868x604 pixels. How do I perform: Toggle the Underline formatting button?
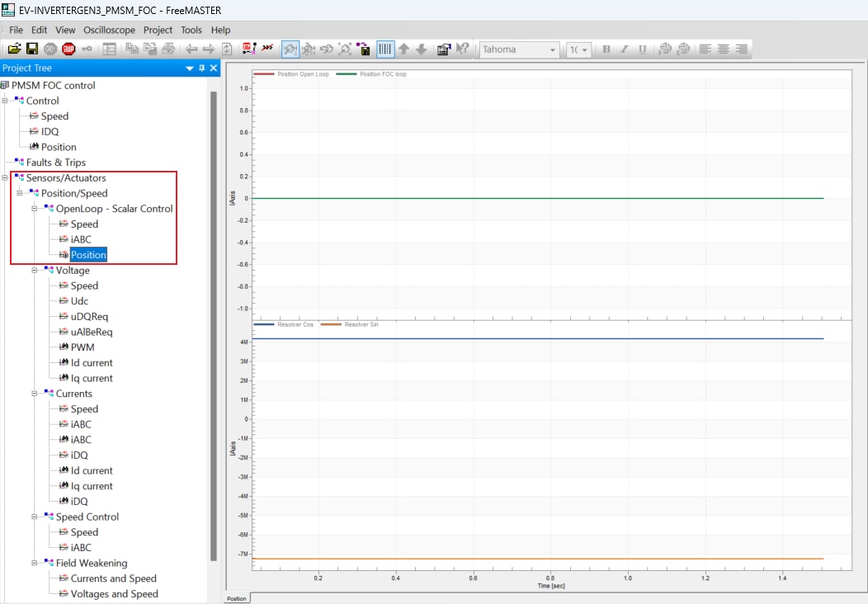tap(641, 50)
